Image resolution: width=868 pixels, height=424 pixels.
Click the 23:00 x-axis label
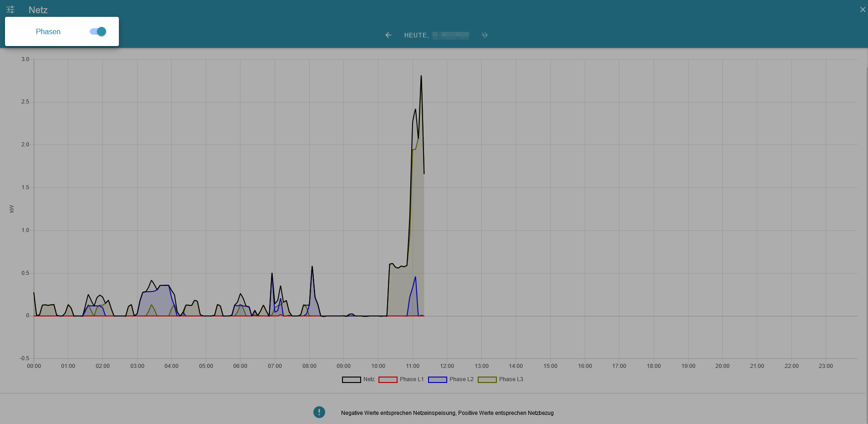tap(826, 366)
